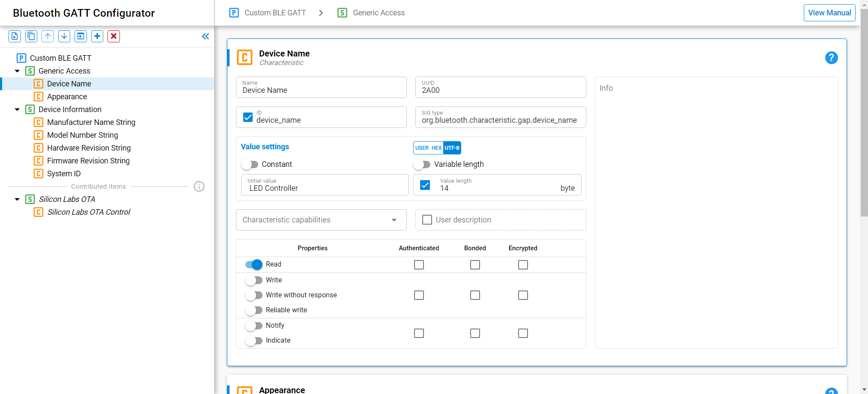The image size is (868, 394).
Task: Enable the Write property switch
Action: click(x=254, y=280)
